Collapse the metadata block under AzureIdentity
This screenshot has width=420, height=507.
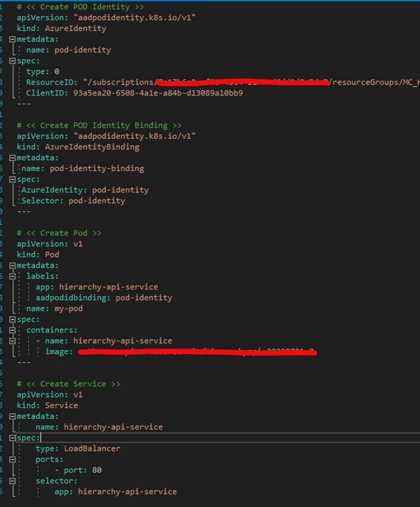tap(12, 39)
